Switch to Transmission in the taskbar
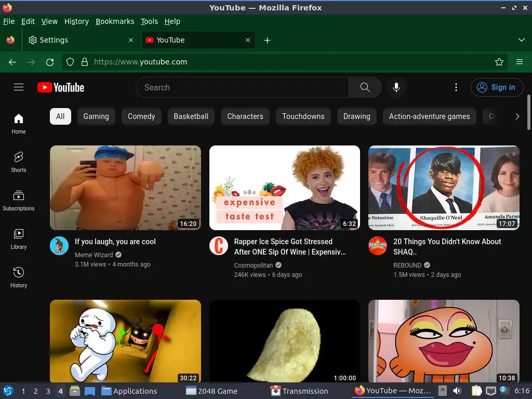532x399 pixels. pos(299,391)
